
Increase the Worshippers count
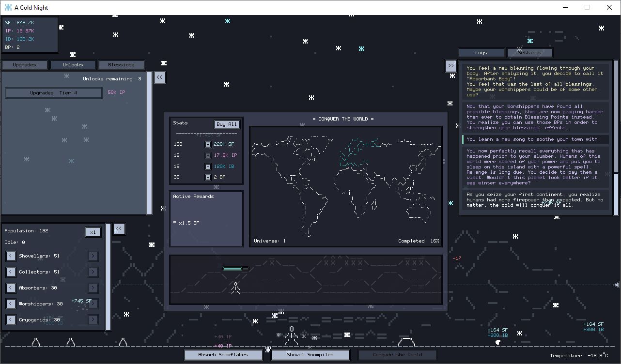pyautogui.click(x=93, y=304)
